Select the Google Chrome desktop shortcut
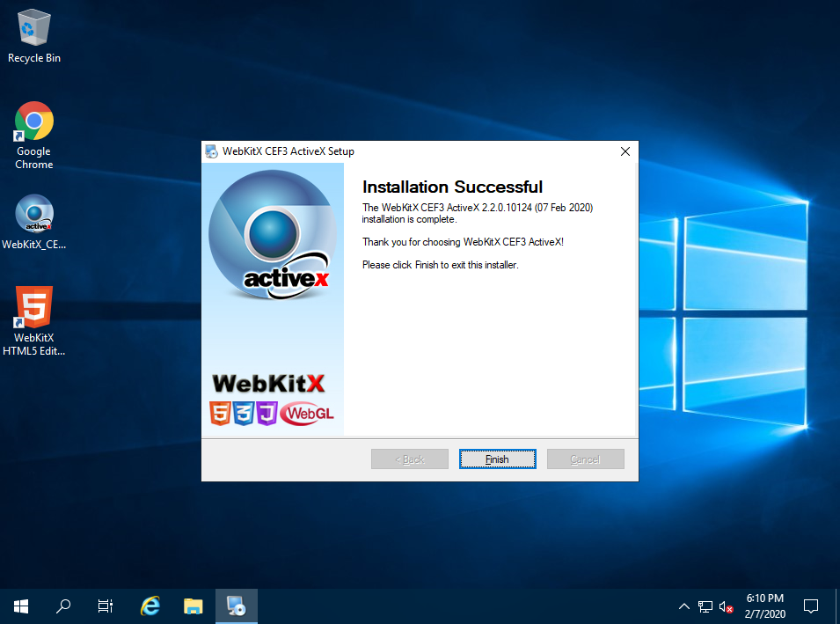The height and width of the screenshot is (624, 840). 34,136
